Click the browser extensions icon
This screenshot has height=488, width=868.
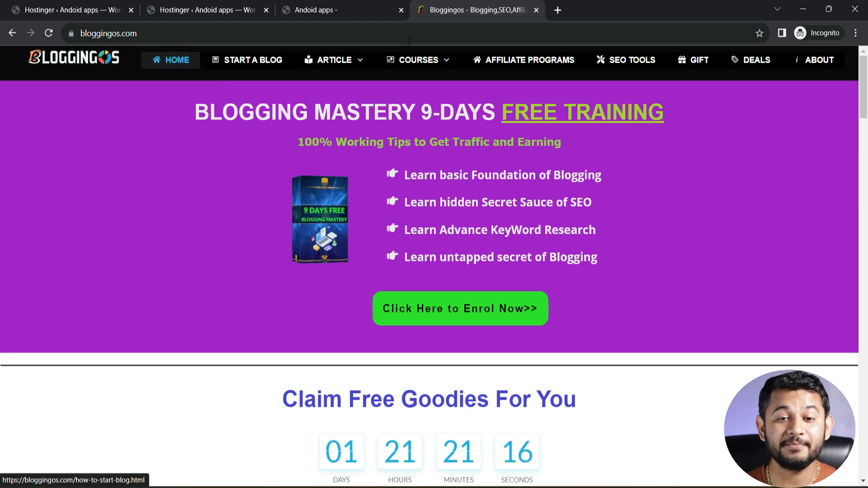tap(783, 33)
